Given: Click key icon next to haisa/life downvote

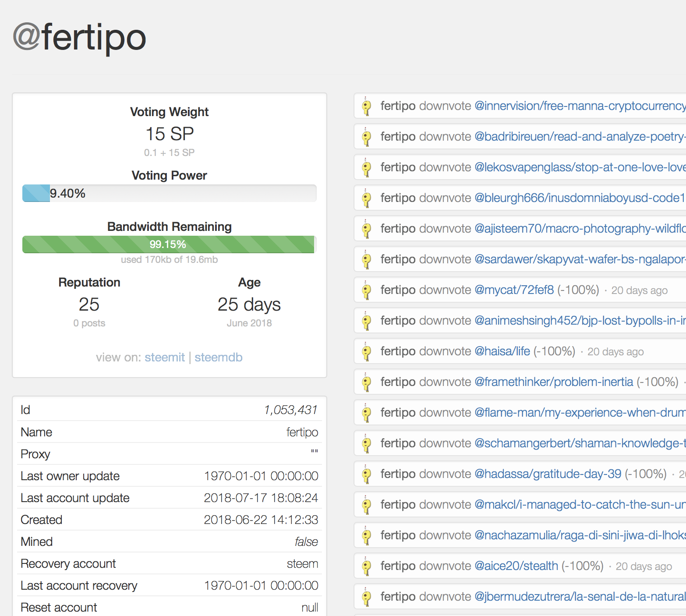Looking at the screenshot, I should pyautogui.click(x=367, y=352).
